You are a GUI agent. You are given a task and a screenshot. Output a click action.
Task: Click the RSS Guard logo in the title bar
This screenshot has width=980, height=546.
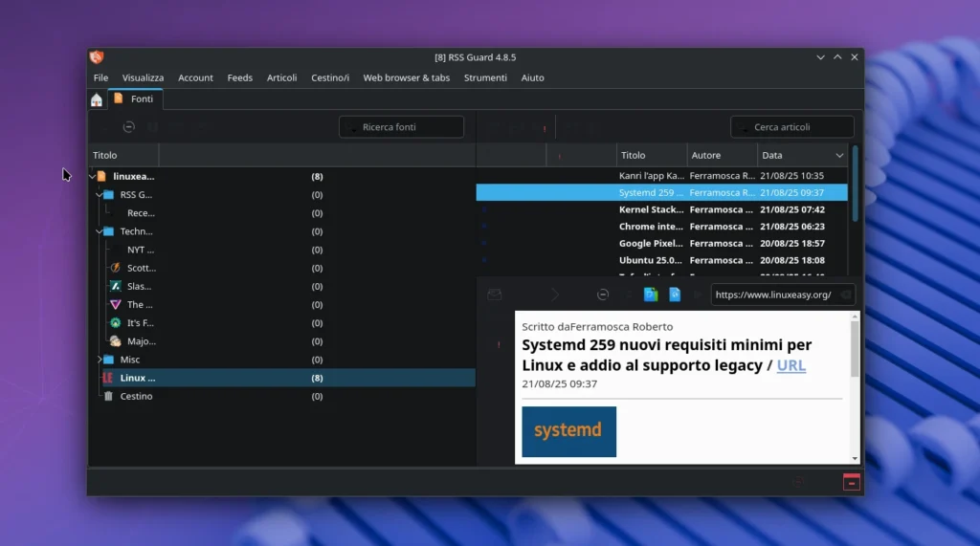[97, 57]
